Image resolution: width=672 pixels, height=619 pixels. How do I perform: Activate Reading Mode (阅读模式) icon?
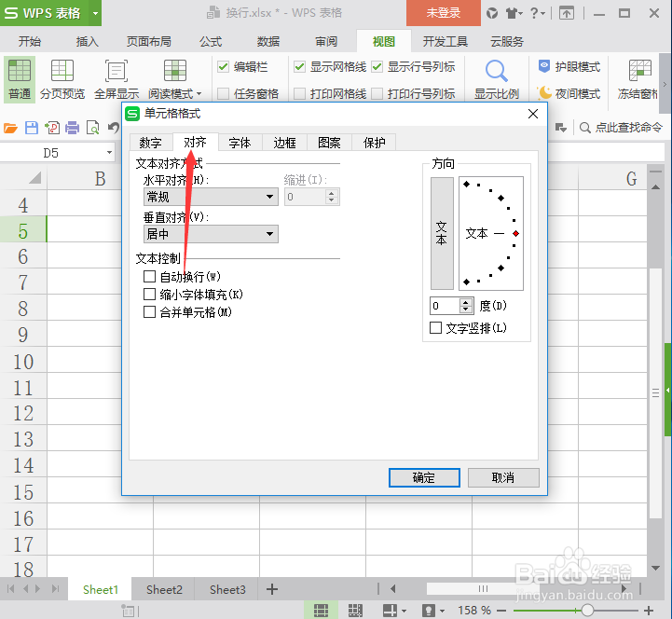(175, 71)
